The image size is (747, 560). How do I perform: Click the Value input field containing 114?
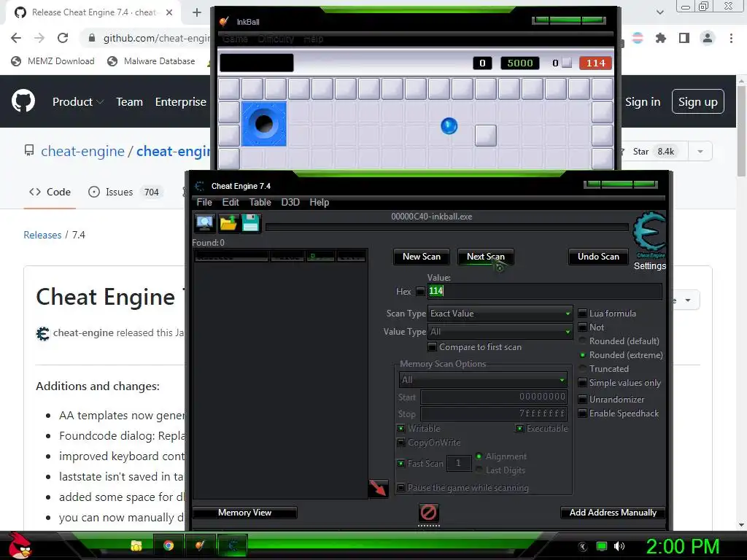pos(545,291)
